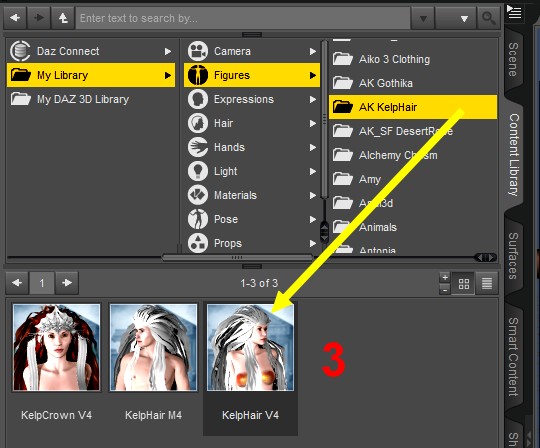This screenshot has height=448, width=540.
Task: Expand the Light category arrow
Action: (313, 171)
